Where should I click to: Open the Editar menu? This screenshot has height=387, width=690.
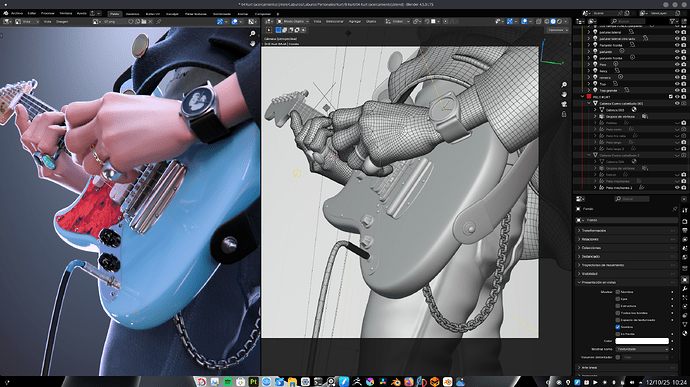pyautogui.click(x=32, y=13)
